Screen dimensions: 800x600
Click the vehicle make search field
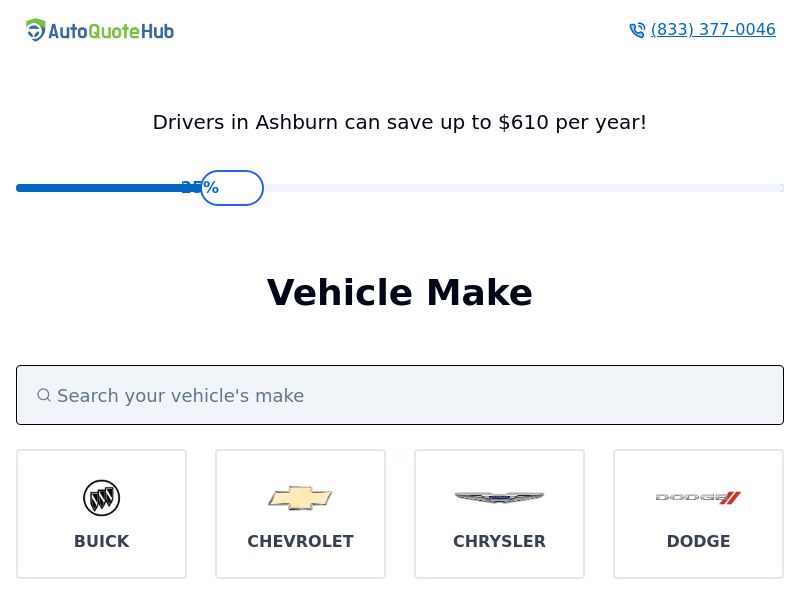400,395
